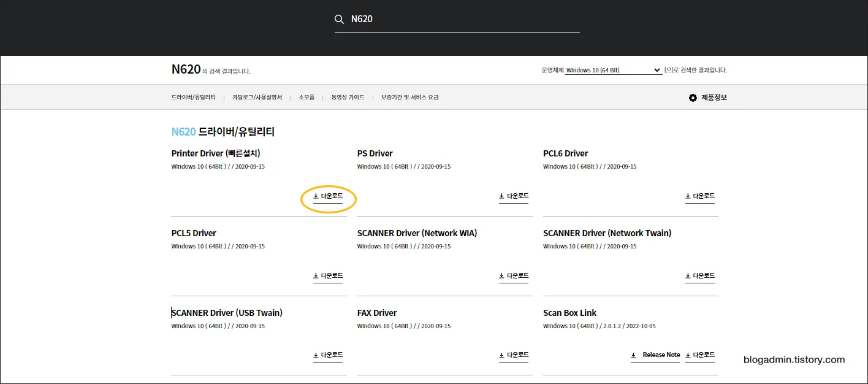Download the FAX Driver
Image resolution: width=868 pixels, height=384 pixels.
(x=514, y=355)
